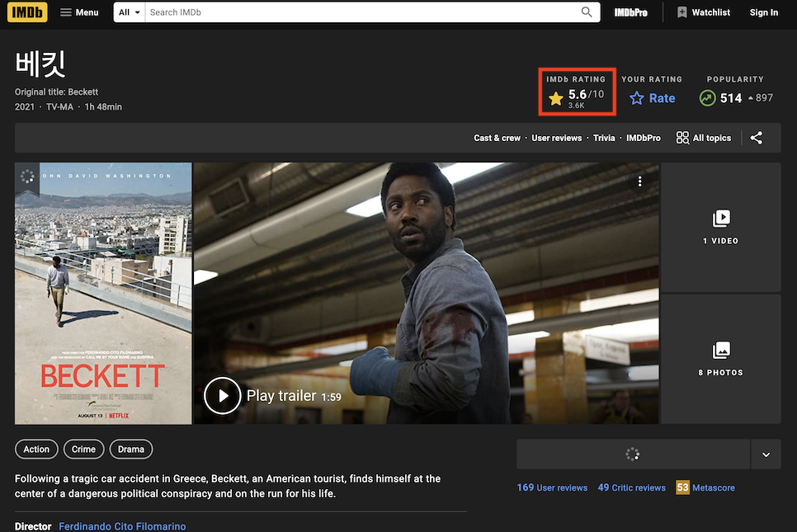
Task: Open the 1 Video tile
Action: (721, 227)
